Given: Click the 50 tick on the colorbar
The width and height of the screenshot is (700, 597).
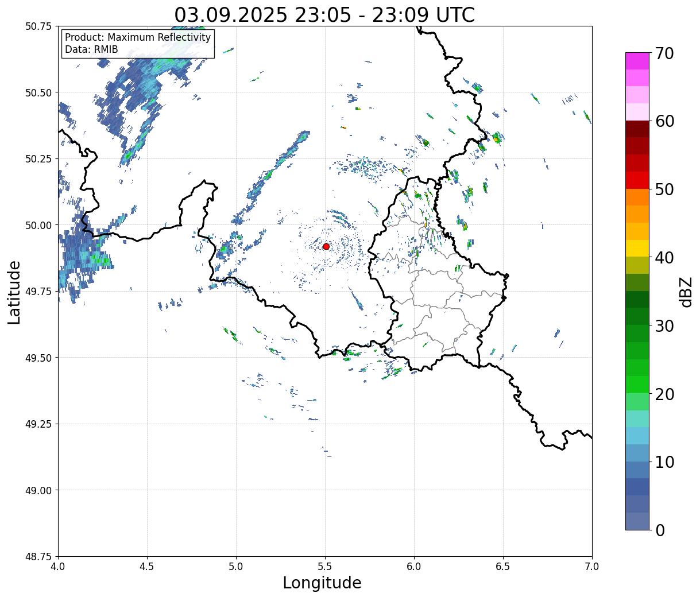Looking at the screenshot, I should click(x=664, y=189).
